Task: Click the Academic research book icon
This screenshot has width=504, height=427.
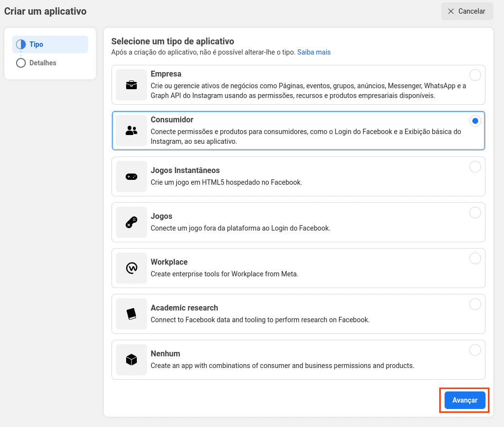Action: click(x=131, y=314)
